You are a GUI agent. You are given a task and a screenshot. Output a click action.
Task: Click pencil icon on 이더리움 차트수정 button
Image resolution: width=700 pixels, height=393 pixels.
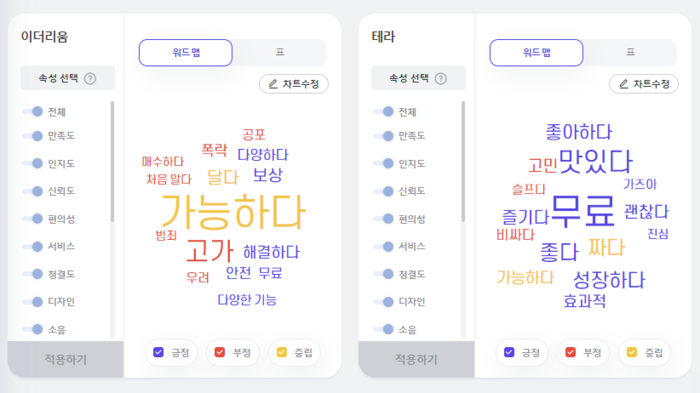[x=273, y=84]
